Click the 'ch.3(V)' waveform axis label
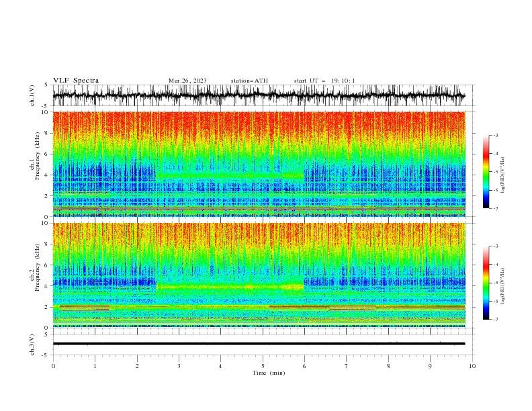532x411 pixels. pos(32,345)
